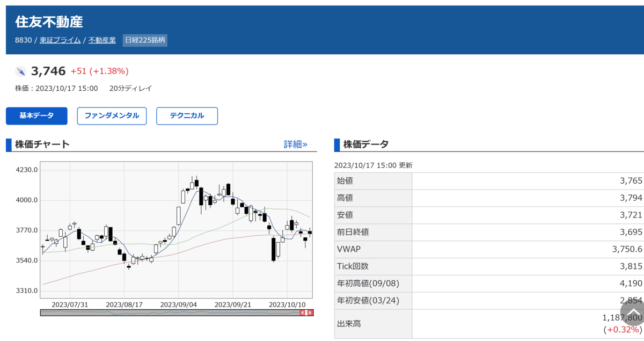
Task: Click the 4000.0 y-axis label
Action: tap(28, 200)
